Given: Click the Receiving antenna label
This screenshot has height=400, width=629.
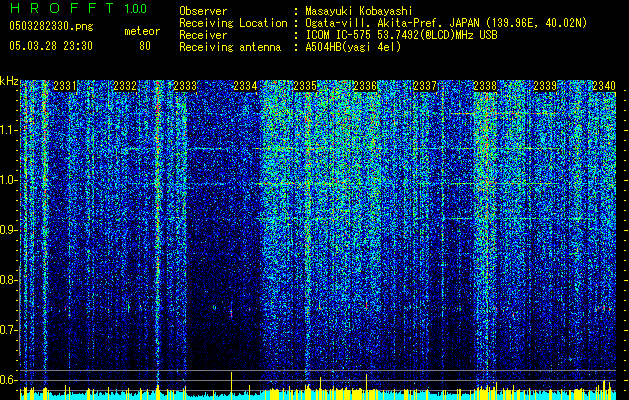Looking at the screenshot, I should 230,47.
